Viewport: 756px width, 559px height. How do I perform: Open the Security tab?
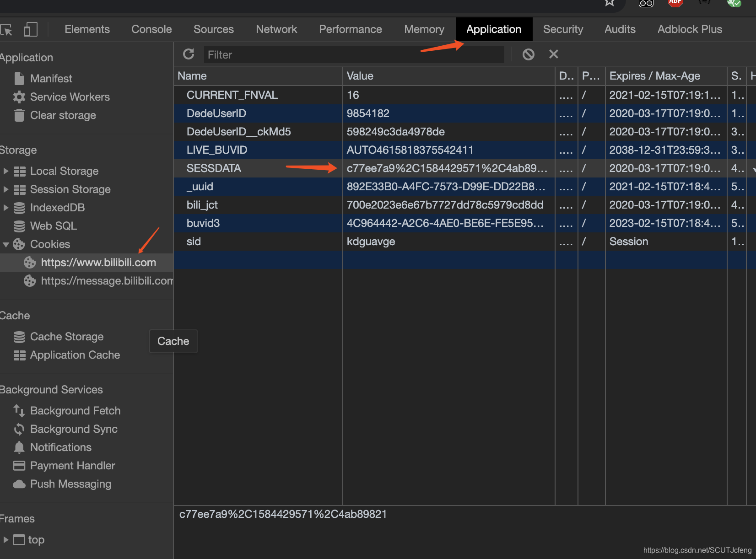coord(563,29)
